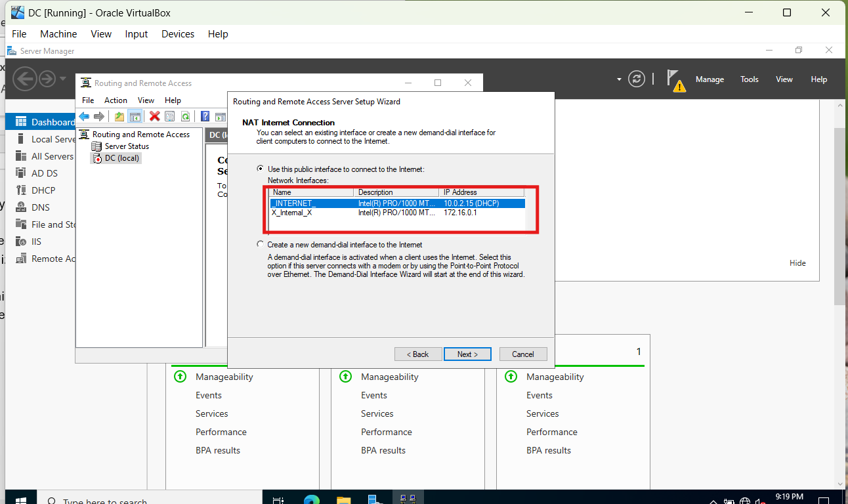Open Microsoft Edge from the taskbar
The height and width of the screenshot is (504, 848).
click(x=312, y=500)
